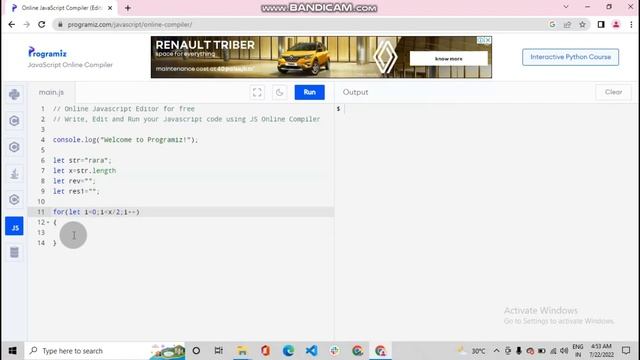Collapse the code block at line 12
Screen dimensions: 640x360
(x=48, y=222)
